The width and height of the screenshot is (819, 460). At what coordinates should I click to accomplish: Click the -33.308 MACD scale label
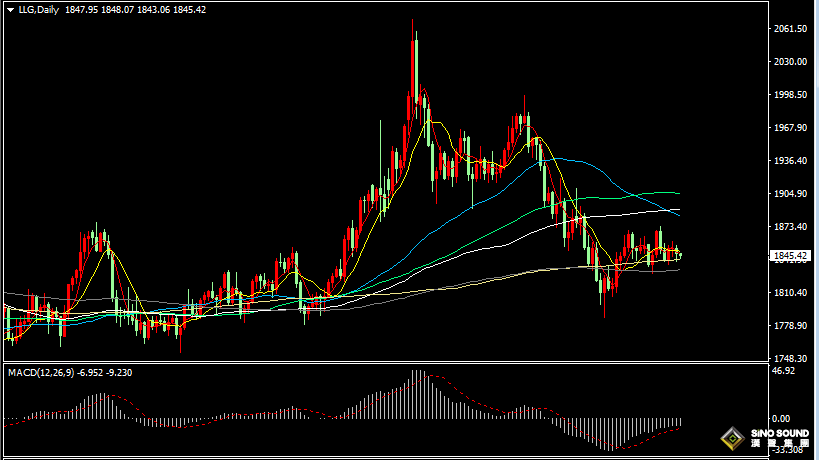[788, 450]
